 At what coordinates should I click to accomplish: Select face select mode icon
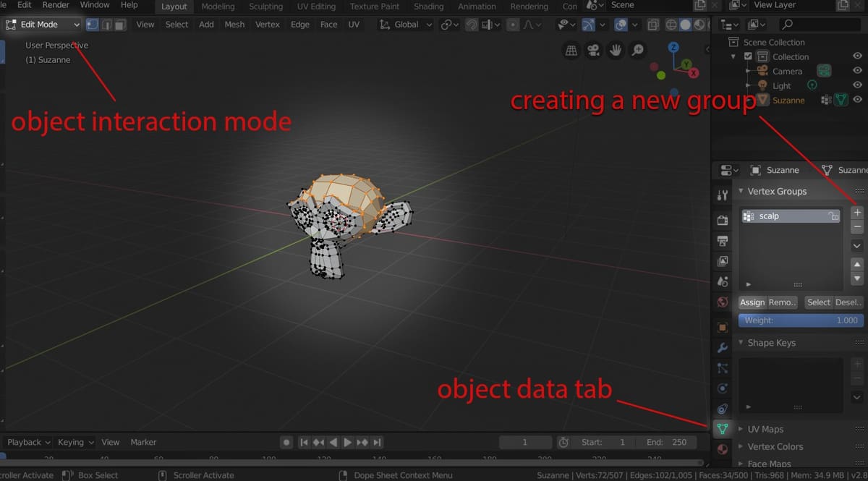[120, 24]
